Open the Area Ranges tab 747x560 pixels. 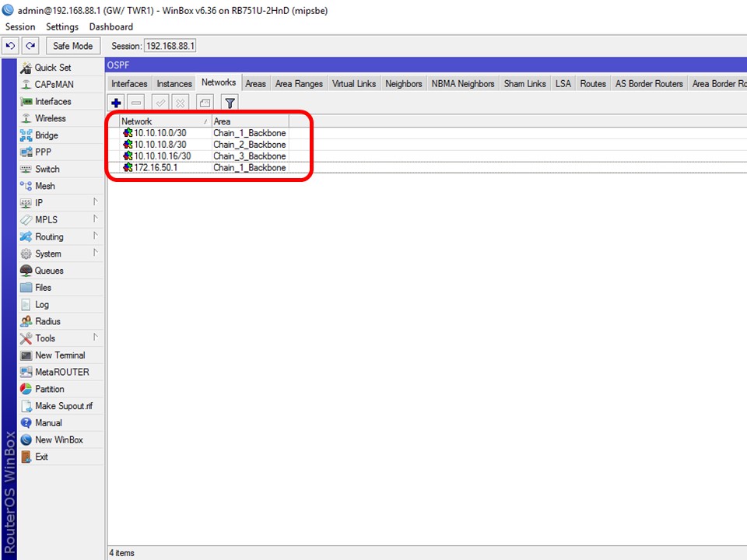(299, 84)
